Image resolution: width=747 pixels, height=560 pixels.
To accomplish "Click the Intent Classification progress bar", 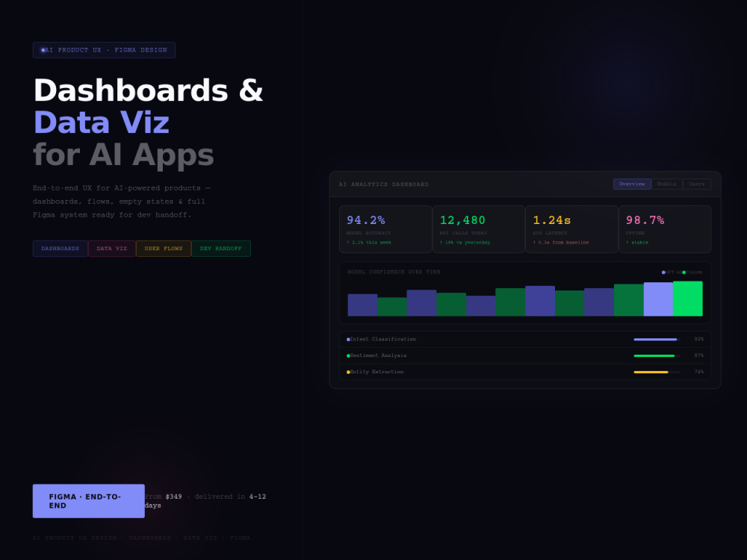I will pyautogui.click(x=657, y=340).
